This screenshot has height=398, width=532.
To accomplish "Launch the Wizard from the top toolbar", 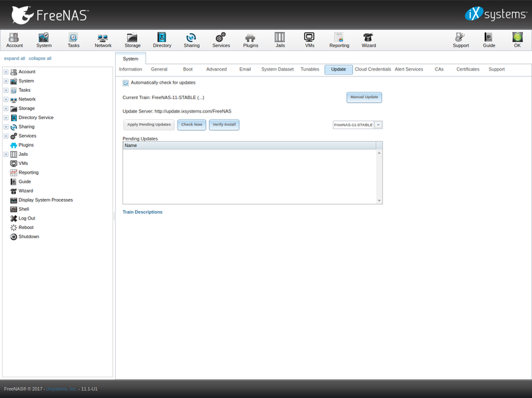I will point(368,40).
